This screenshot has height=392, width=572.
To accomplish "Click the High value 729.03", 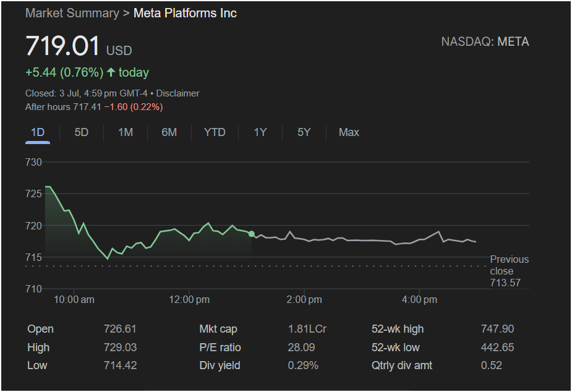I will click(120, 347).
